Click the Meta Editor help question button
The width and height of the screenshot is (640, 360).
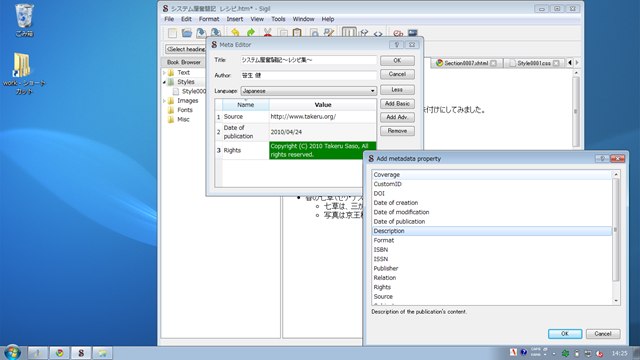click(x=396, y=44)
